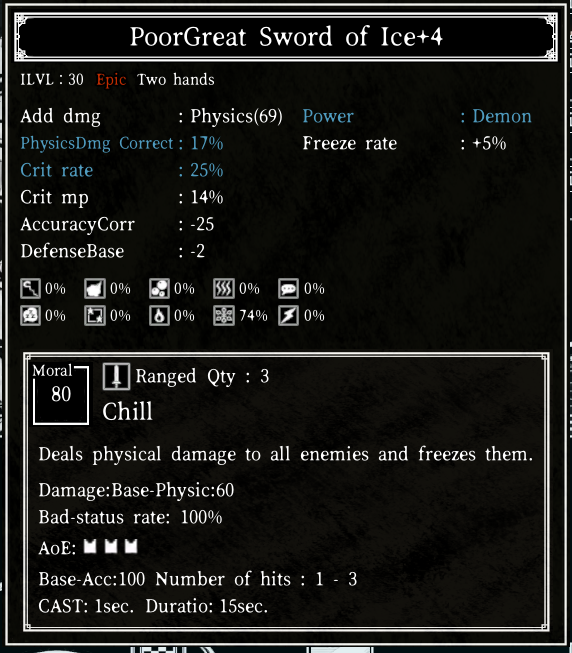Select the speech bubble silence icon
This screenshot has height=653, width=572.
[x=288, y=289]
